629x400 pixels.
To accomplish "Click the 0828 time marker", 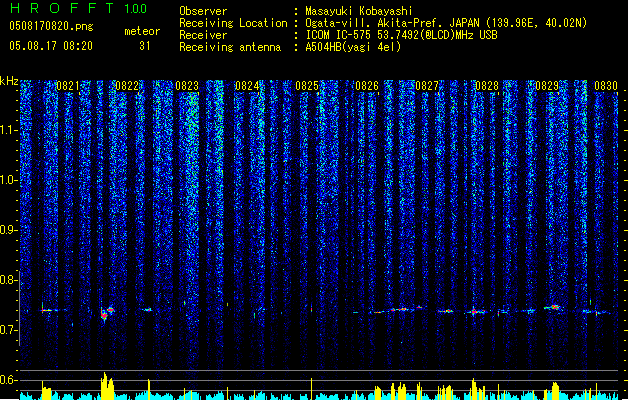I will (x=487, y=86).
